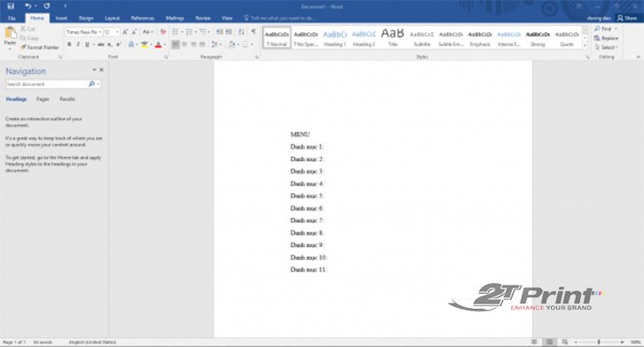644x347 pixels.
Task: Toggle italic formatting
Action: click(x=78, y=44)
